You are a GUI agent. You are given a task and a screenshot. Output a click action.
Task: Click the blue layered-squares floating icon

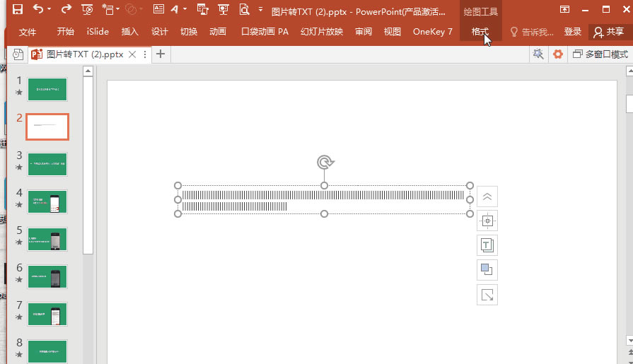coord(487,270)
